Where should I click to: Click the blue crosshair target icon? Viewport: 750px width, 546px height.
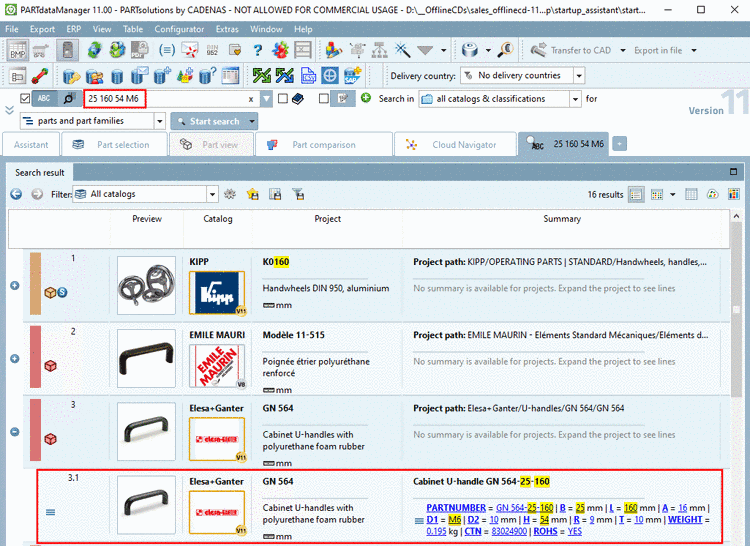(330, 76)
